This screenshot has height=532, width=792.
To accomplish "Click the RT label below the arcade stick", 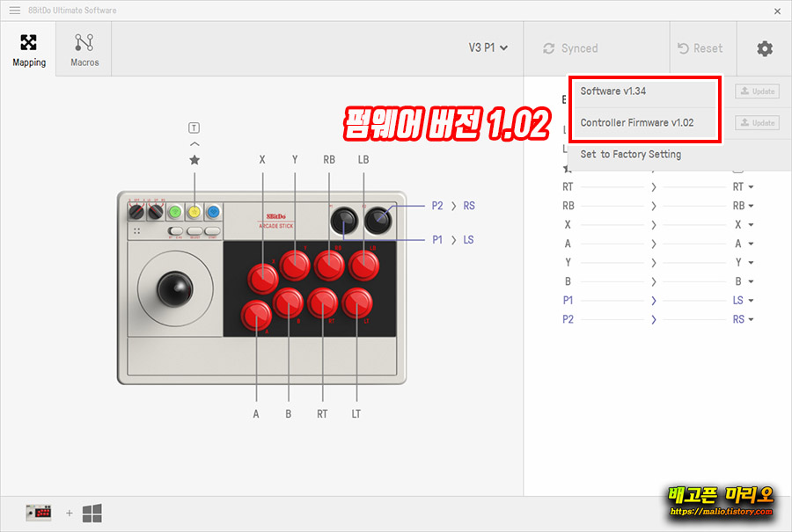I will coord(322,414).
